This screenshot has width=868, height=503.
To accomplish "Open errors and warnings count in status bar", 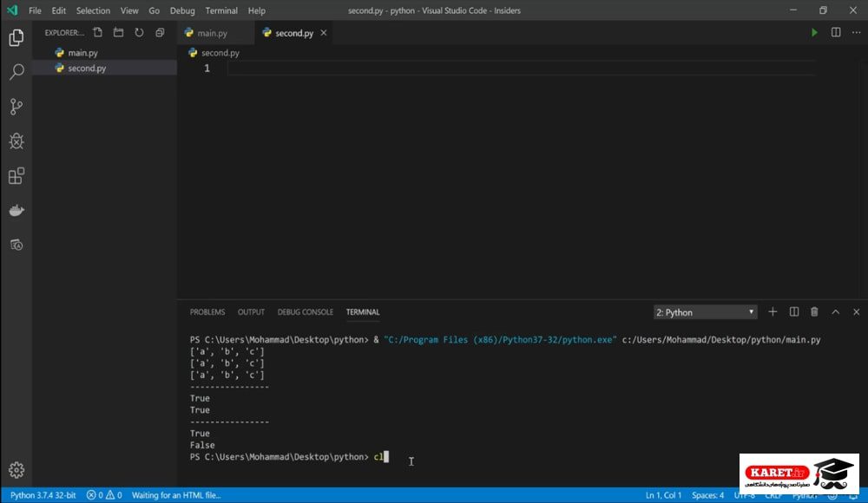I will coord(104,495).
